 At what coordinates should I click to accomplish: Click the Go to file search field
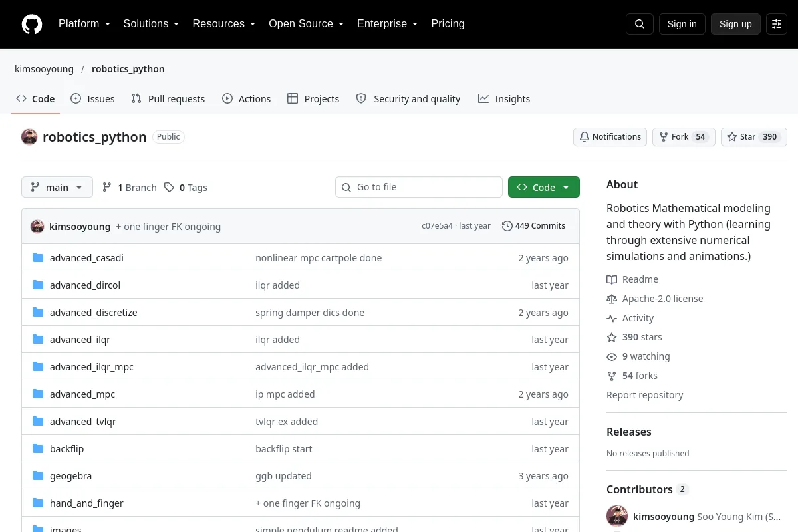[419, 187]
